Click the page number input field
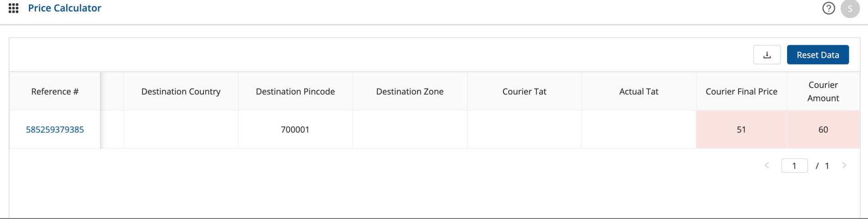 pos(794,166)
